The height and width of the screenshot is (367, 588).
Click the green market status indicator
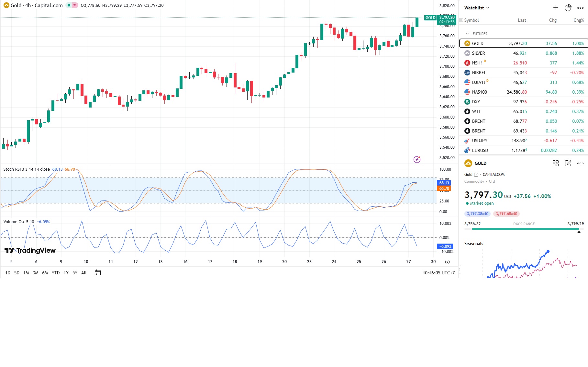click(x=69, y=5)
